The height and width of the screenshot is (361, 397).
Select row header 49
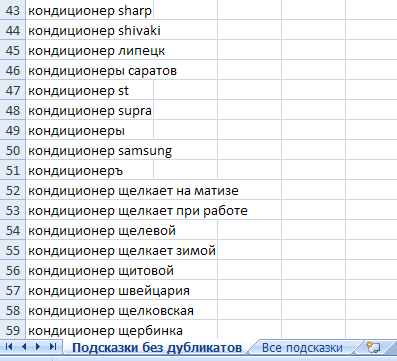(x=13, y=131)
